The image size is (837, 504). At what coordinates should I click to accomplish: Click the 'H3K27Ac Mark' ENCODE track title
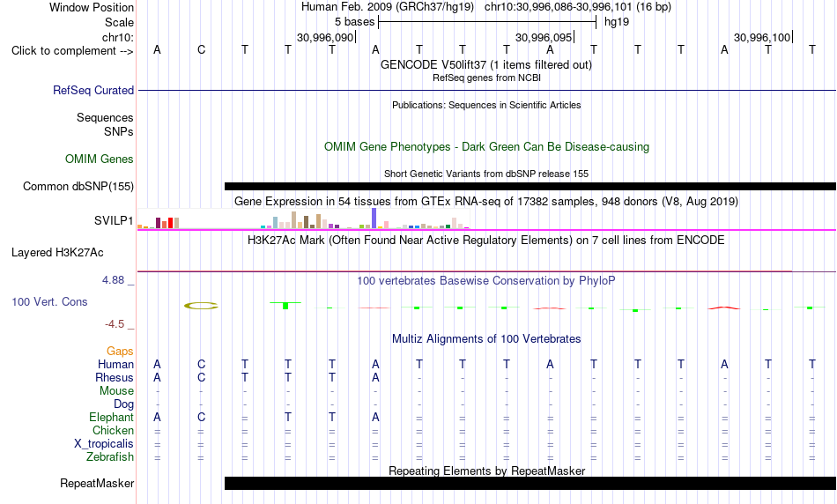click(x=486, y=241)
